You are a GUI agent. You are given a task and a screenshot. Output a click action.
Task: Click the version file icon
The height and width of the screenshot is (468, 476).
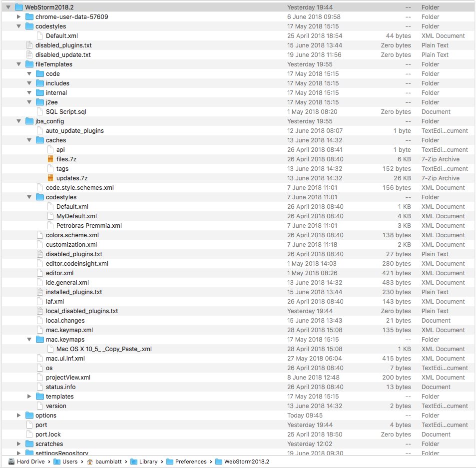pyautogui.click(x=40, y=406)
